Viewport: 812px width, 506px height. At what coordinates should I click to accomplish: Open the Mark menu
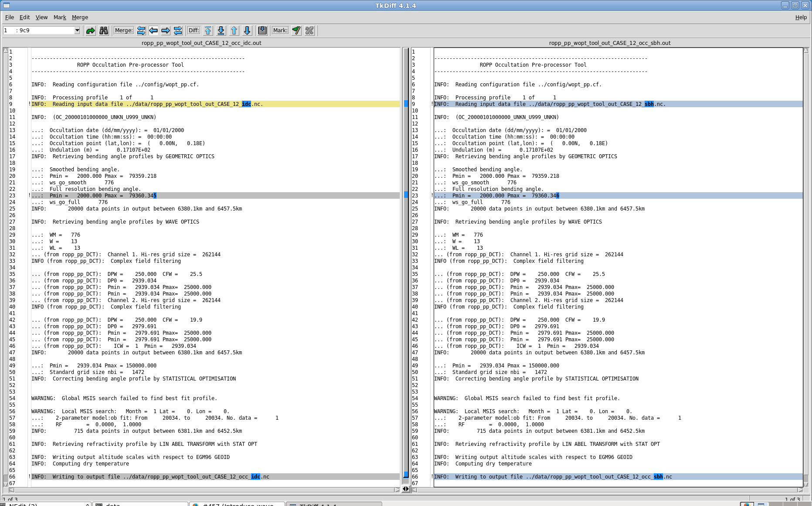click(60, 17)
